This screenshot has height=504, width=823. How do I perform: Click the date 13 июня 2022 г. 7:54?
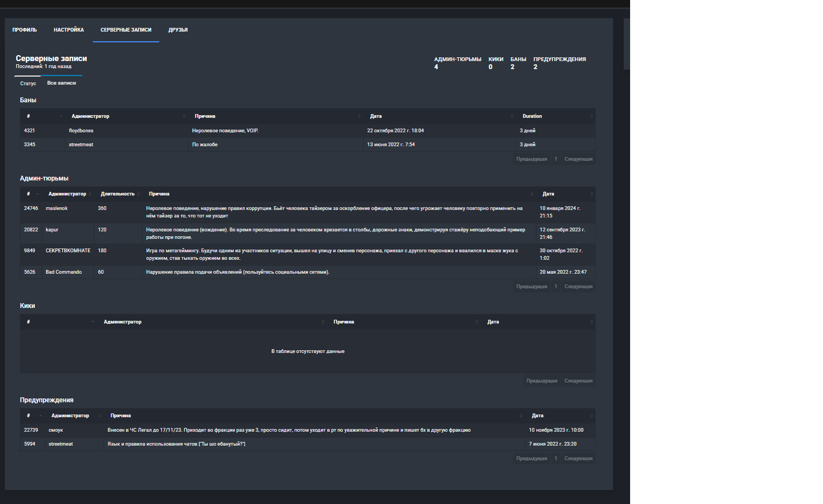pos(391,145)
